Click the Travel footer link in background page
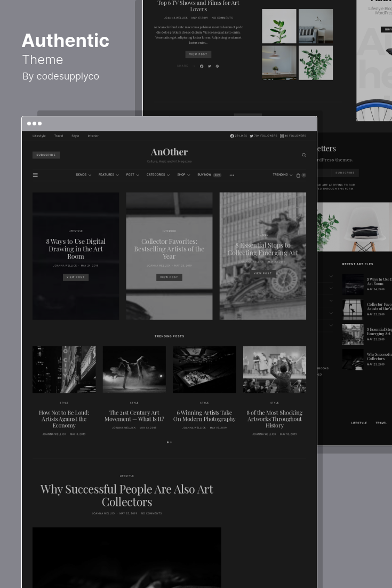The height and width of the screenshot is (588, 392). click(381, 423)
